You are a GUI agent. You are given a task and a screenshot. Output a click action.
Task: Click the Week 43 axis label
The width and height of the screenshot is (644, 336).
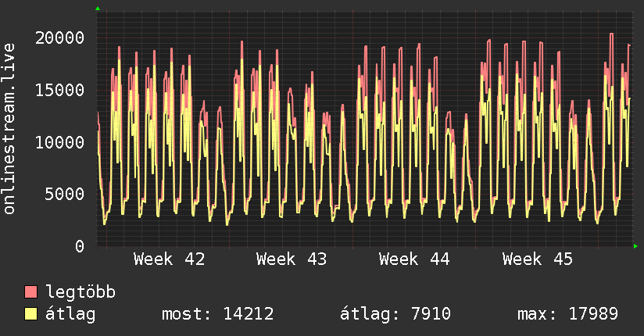pyautogui.click(x=292, y=259)
